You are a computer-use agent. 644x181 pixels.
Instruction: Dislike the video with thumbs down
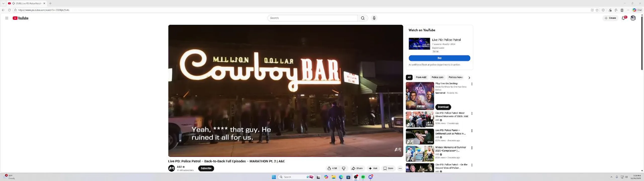click(344, 168)
